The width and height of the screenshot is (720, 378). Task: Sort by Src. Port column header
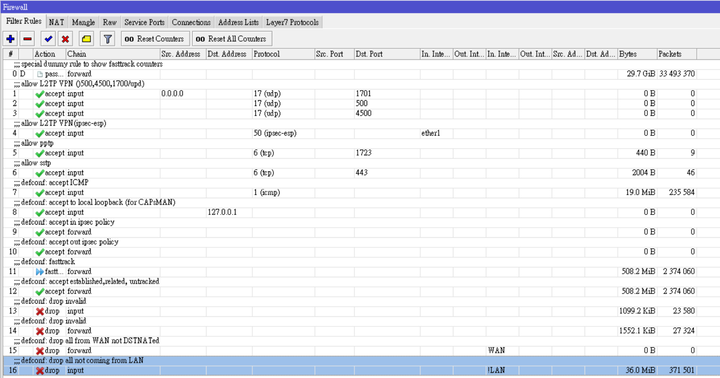(x=334, y=54)
